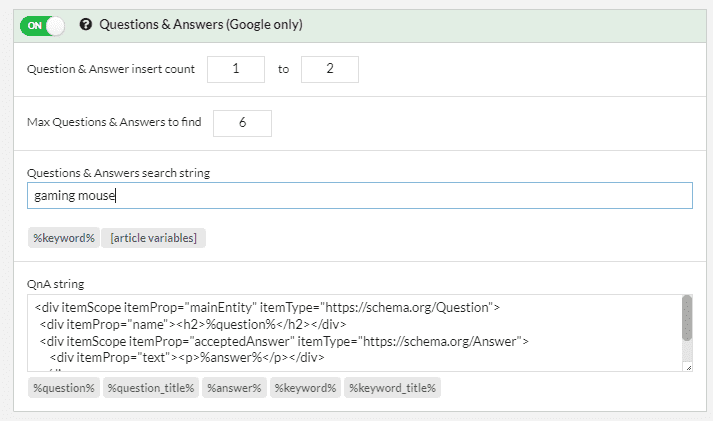This screenshot has height=421, width=713.
Task: Insert the %question_title% variable tag
Action: [x=151, y=388]
